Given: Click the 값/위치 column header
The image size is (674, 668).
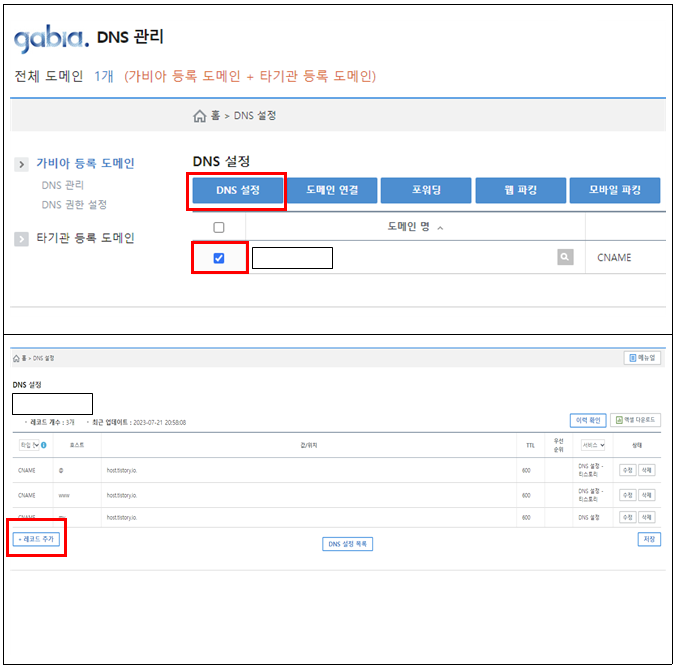Looking at the screenshot, I should tap(309, 445).
